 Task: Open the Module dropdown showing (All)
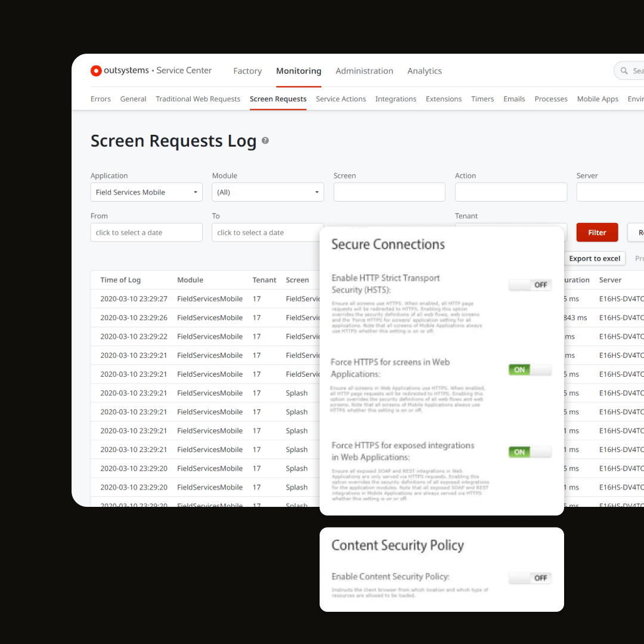pos(268,192)
